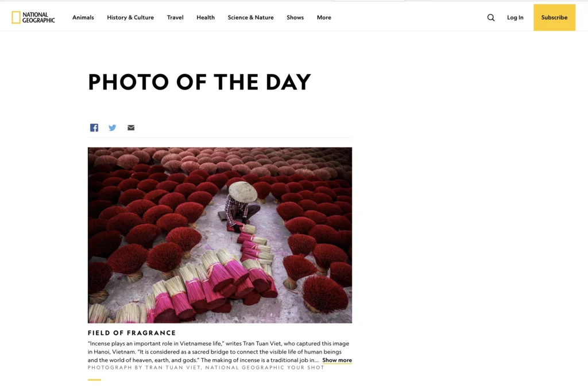Open the History & Culture menu
The image size is (588, 389).
tap(130, 18)
